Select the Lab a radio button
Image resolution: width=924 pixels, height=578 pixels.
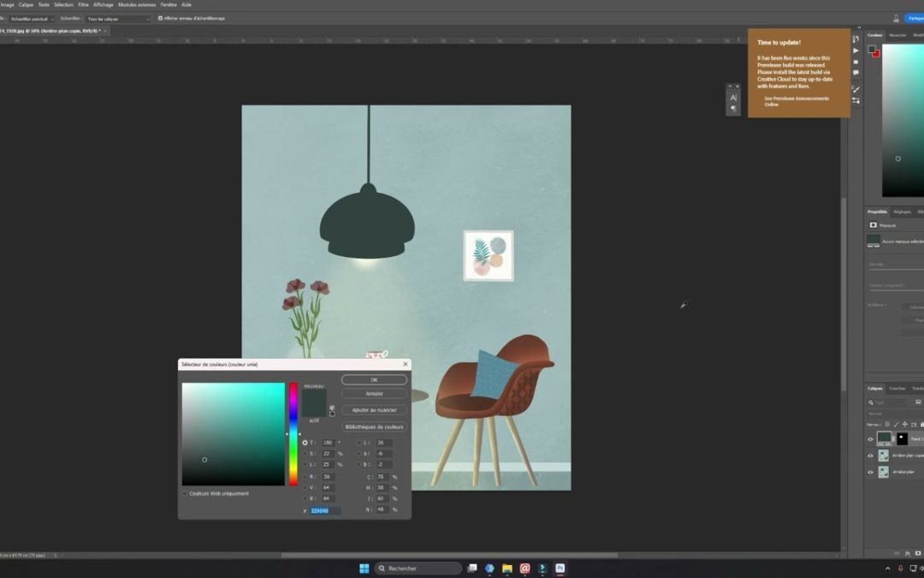[358, 454]
